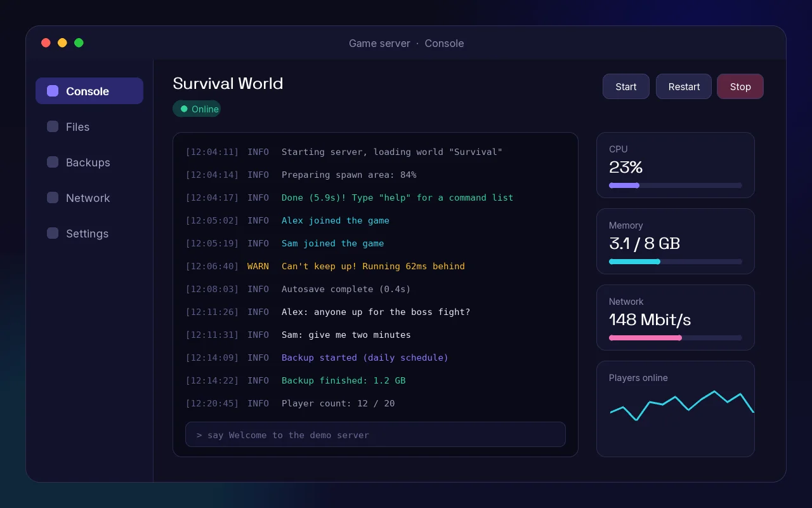The image size is (812, 508).
Task: Go to the Backups section label
Action: point(88,163)
